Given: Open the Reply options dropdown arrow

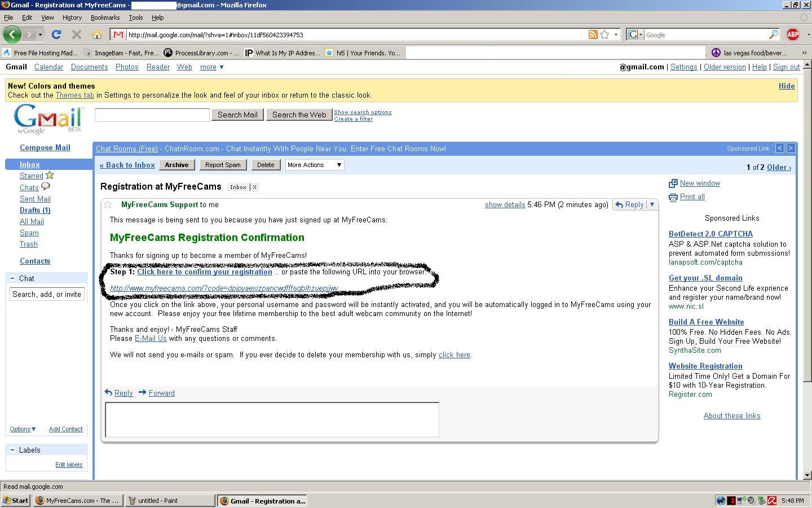Looking at the screenshot, I should 652,204.
